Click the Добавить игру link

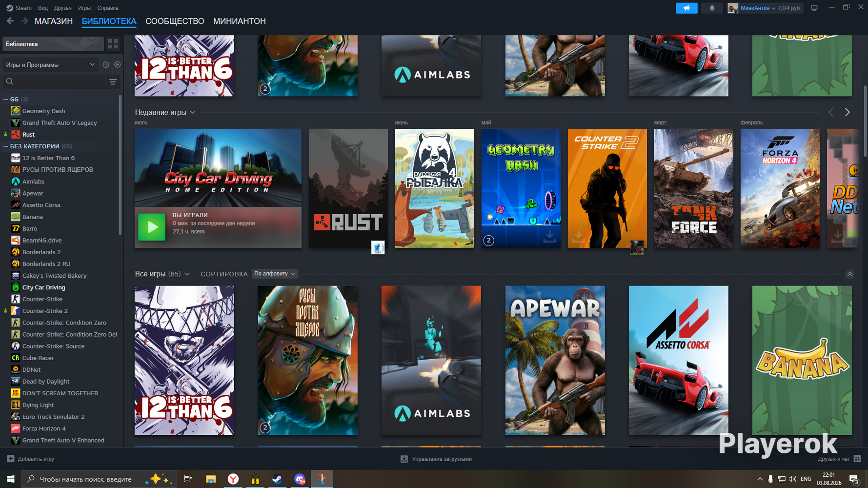click(36, 459)
